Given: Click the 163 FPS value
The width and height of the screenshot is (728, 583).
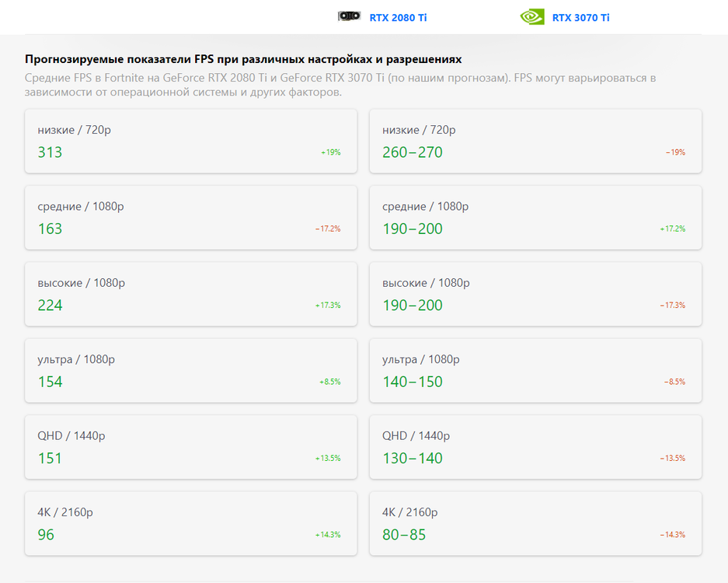Looking at the screenshot, I should tap(50, 229).
